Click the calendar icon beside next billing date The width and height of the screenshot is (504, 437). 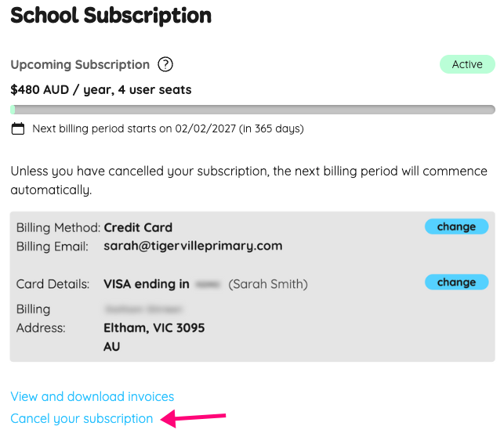18,128
